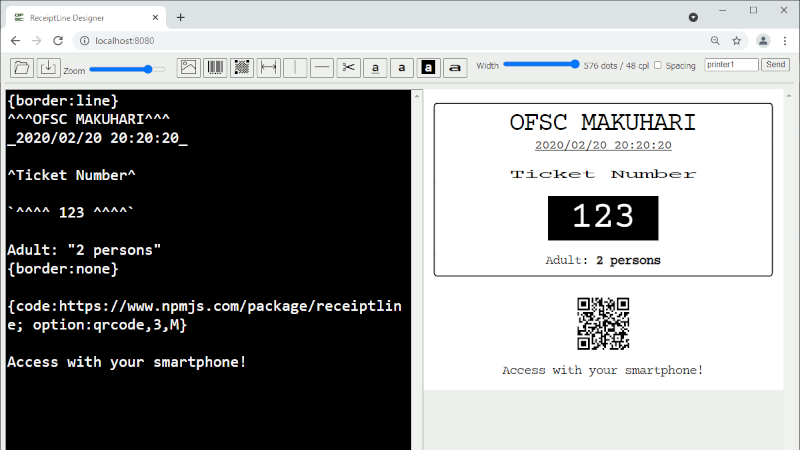Click the QR code in the preview
800x450 pixels.
coord(603,323)
